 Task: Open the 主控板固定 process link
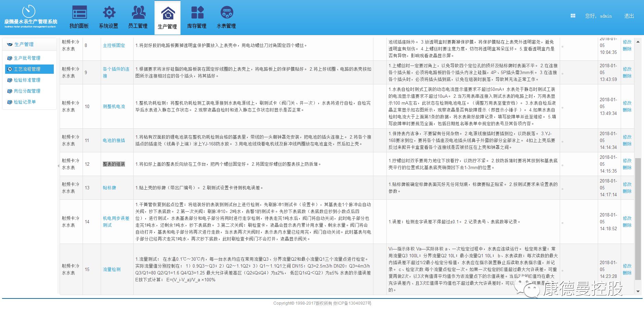point(114,45)
